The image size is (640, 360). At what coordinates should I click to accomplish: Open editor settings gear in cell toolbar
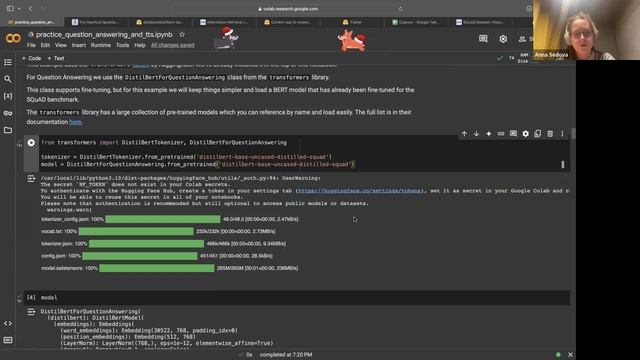pyautogui.click(x=525, y=134)
